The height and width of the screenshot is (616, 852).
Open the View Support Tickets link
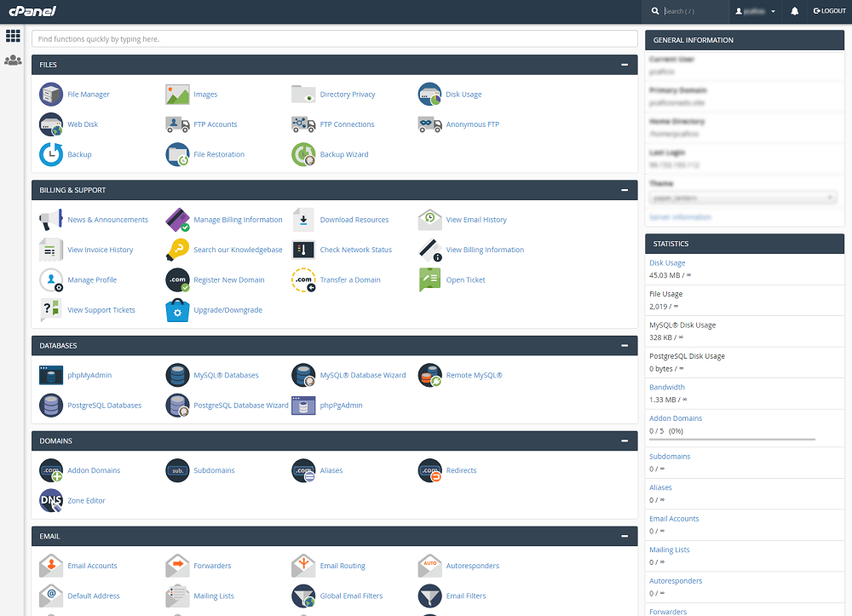coord(101,310)
